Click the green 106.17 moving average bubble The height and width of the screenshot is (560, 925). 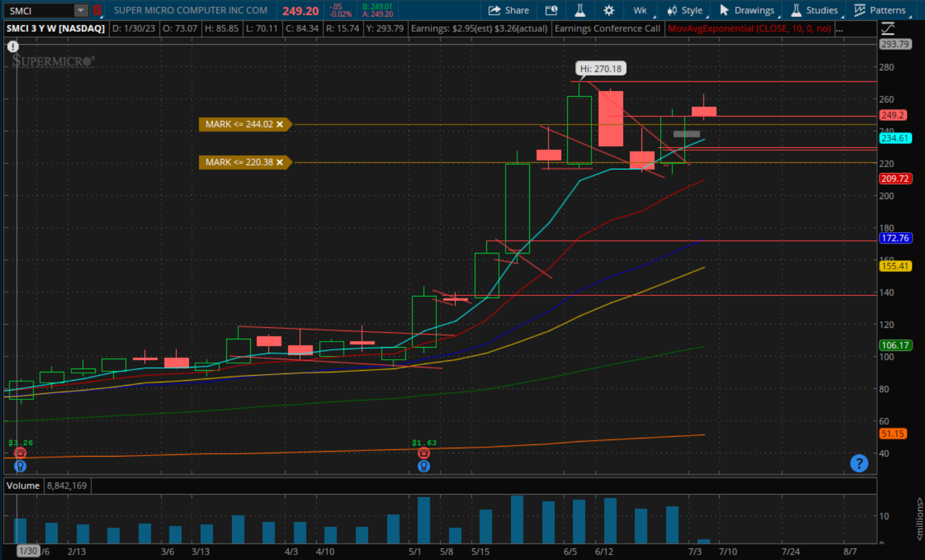[x=895, y=345]
